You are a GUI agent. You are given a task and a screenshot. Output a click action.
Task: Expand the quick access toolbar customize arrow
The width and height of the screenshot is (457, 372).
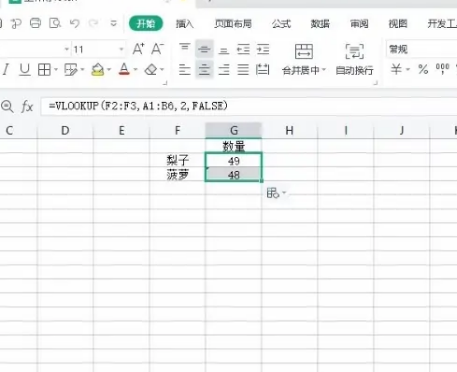tap(114, 23)
